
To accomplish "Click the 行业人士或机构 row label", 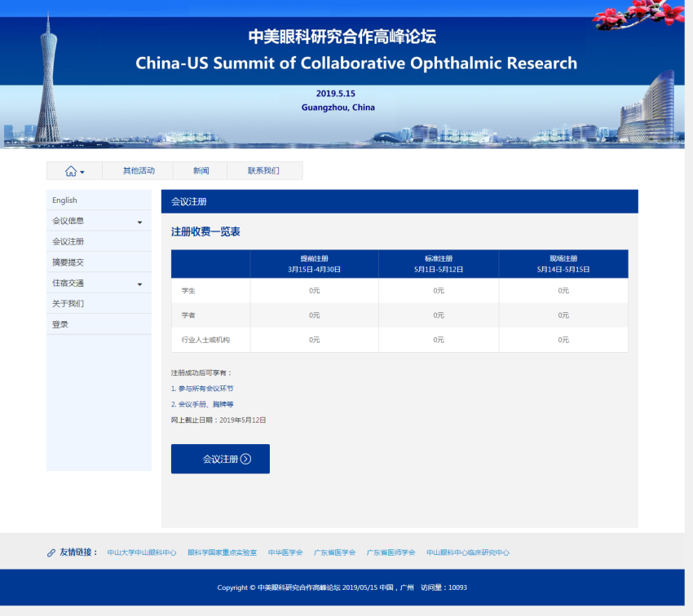I will tap(205, 340).
